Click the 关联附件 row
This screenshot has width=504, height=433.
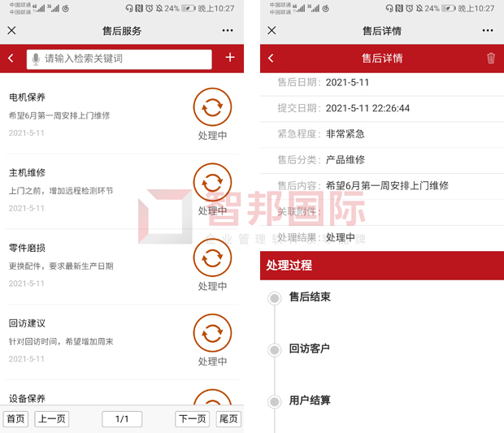[382, 212]
